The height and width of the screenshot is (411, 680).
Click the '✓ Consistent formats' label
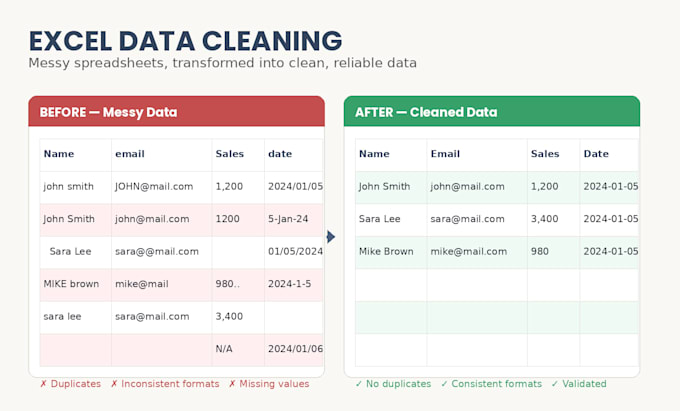(x=491, y=384)
